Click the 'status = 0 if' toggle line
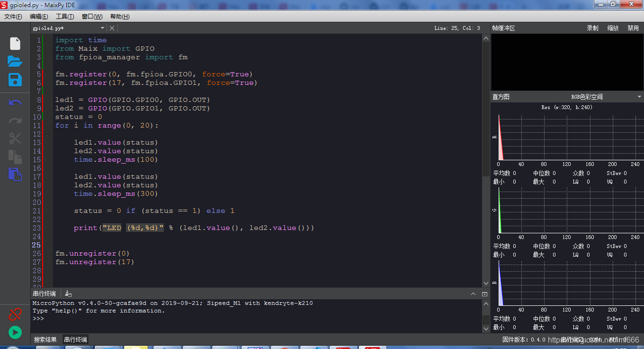644x349 pixels. point(154,211)
